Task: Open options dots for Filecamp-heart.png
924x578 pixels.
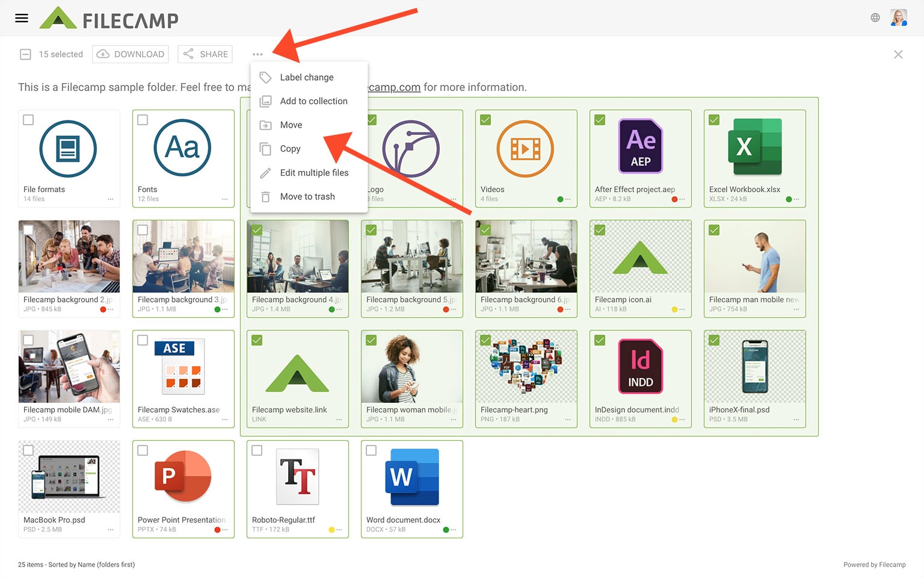Action: coord(568,420)
